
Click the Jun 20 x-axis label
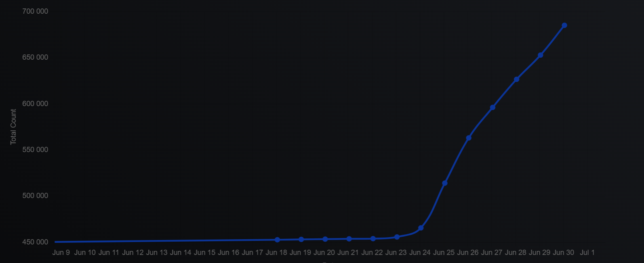click(324, 253)
